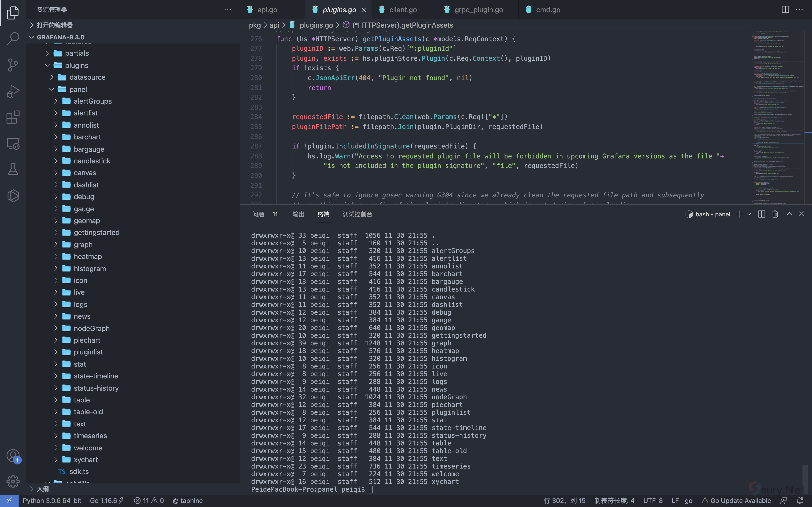The width and height of the screenshot is (812, 507).
Task: Open the Extensions view
Action: click(x=13, y=117)
